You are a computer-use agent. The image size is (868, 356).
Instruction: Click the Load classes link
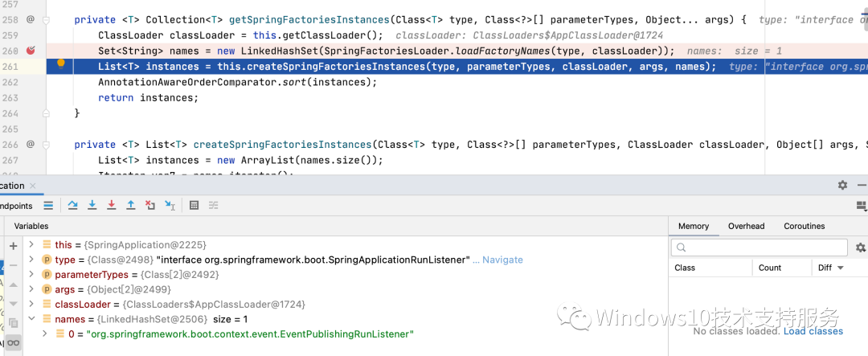pyautogui.click(x=813, y=331)
